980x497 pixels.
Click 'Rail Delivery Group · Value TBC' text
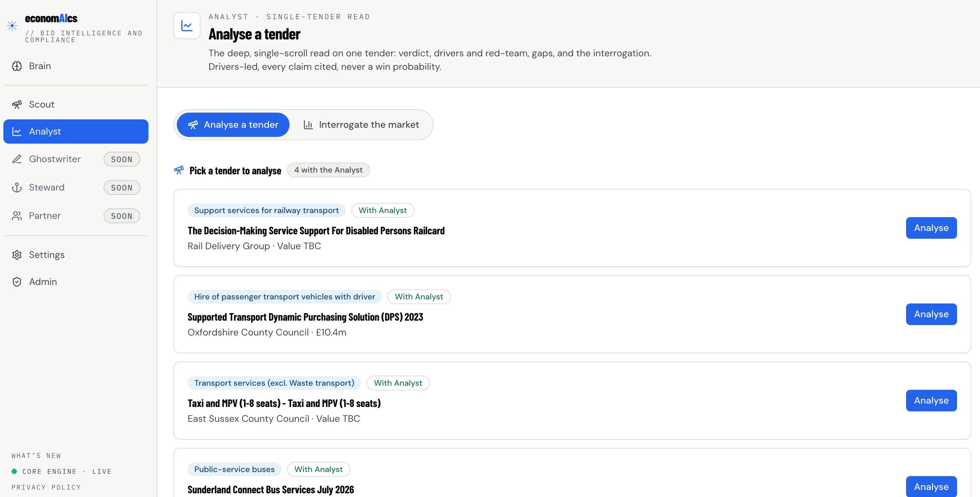254,246
